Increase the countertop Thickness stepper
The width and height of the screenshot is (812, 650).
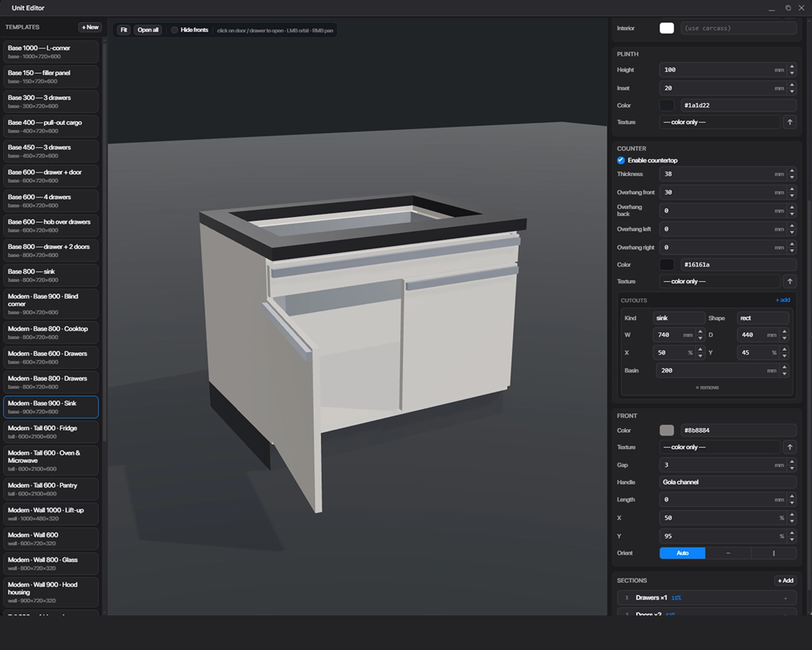coord(792,171)
